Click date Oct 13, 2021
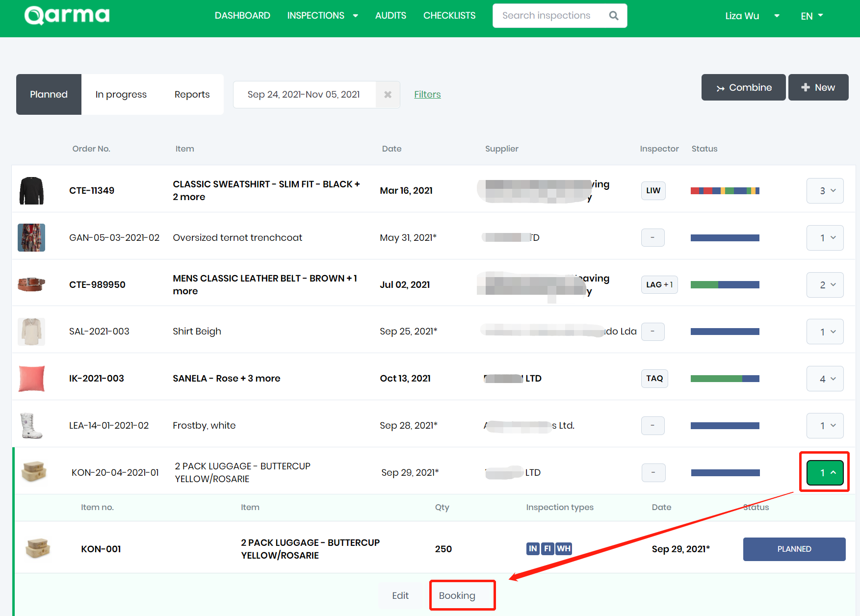Image resolution: width=860 pixels, height=616 pixels. click(405, 378)
